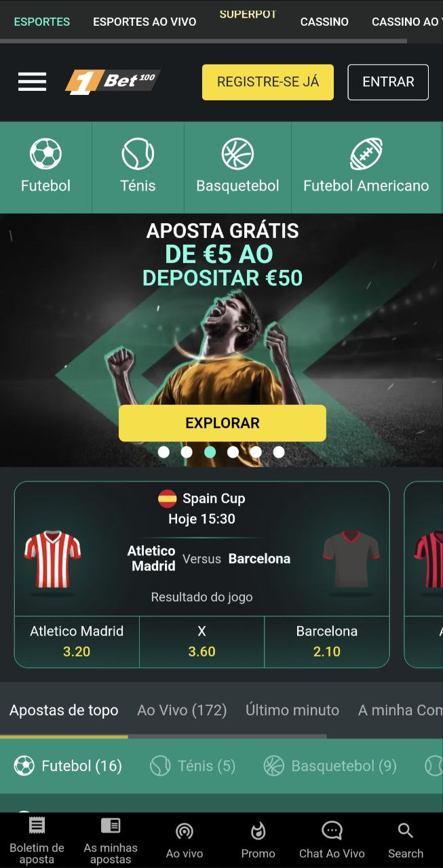This screenshot has height=868, width=443.
Task: Switch to Esportes Ao Vivo menu
Action: (145, 22)
